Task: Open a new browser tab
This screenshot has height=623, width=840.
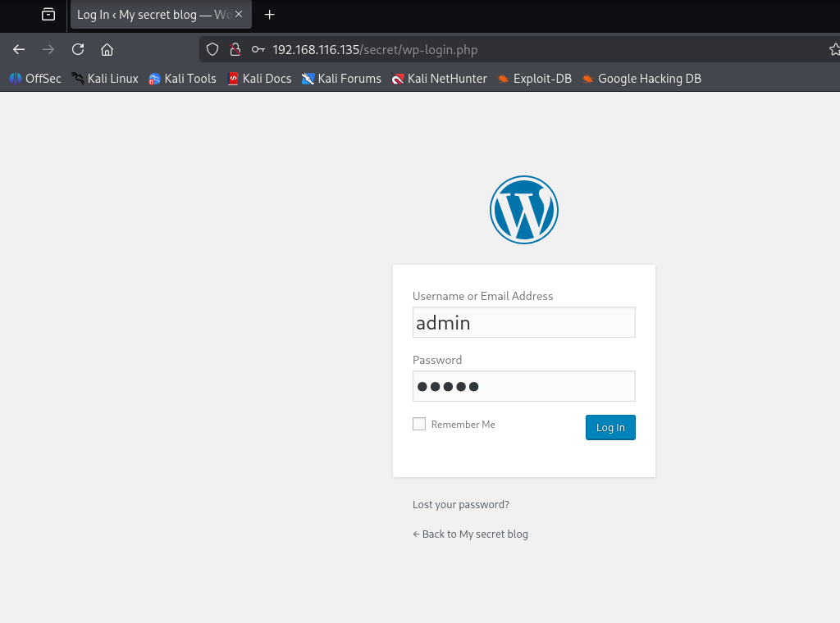Action: [269, 15]
